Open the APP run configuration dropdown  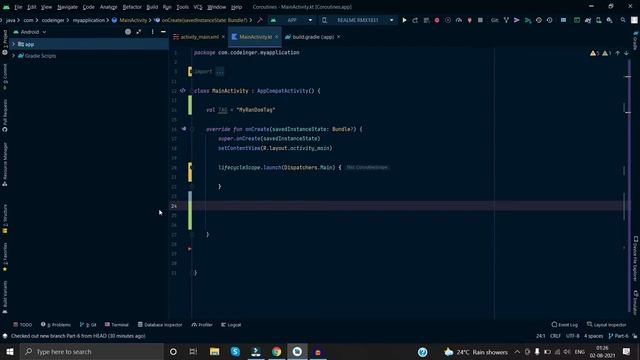tap(291, 20)
